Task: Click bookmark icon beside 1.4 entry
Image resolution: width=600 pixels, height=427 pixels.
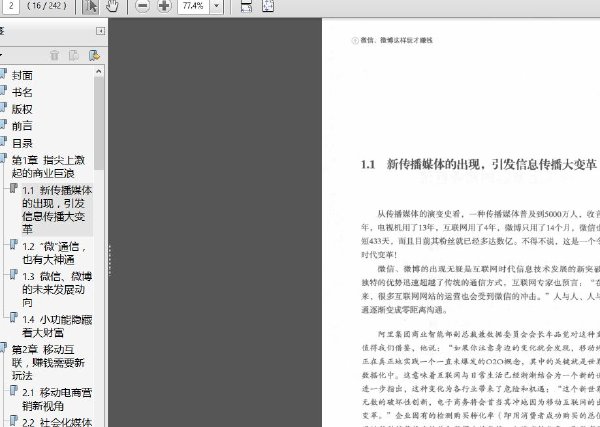Action: click(x=14, y=317)
